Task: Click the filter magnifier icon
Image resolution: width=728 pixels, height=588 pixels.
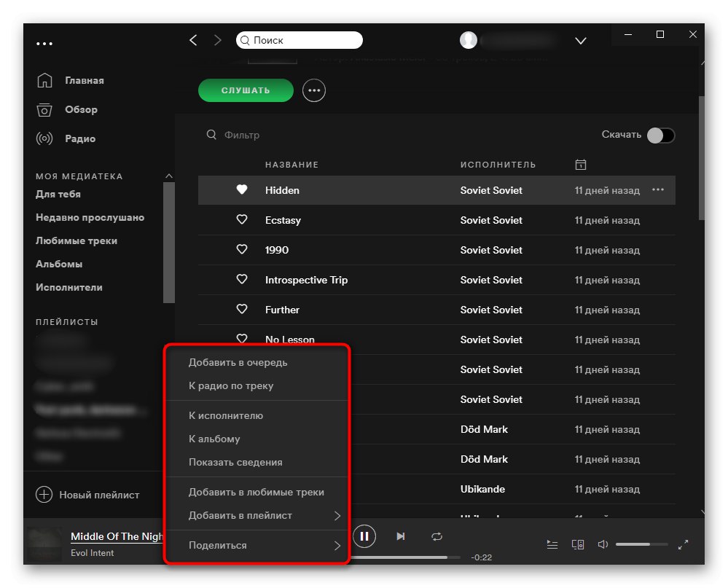Action: pyautogui.click(x=211, y=135)
